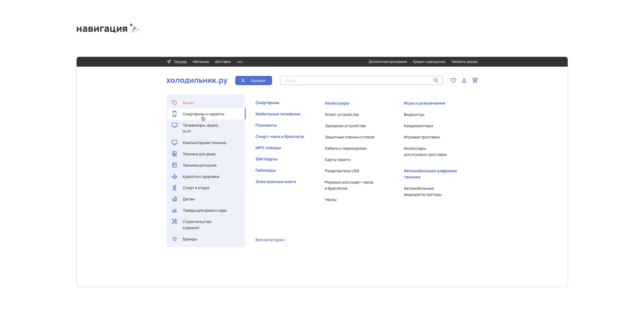Screen dimensions: 644x313
Task: Open Карты памяти link
Action: coord(338,159)
